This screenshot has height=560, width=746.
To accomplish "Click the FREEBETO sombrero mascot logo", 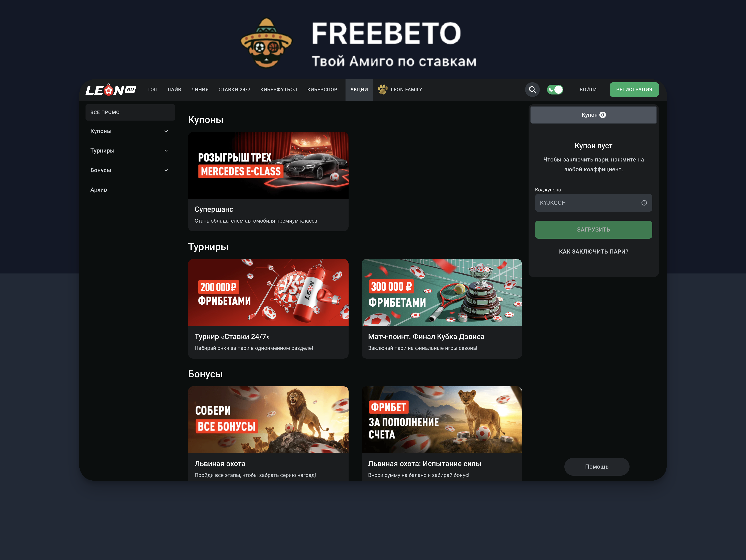I will (266, 43).
